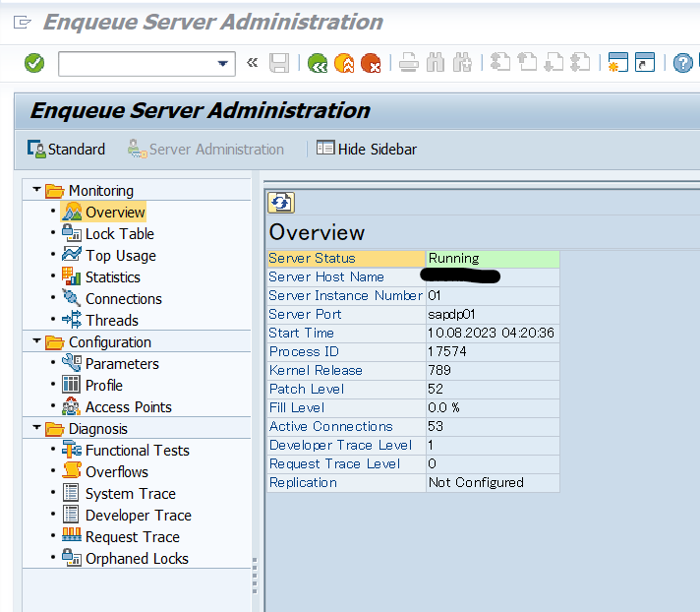Click into the transaction command input field
700x612 pixels.
pos(136,64)
